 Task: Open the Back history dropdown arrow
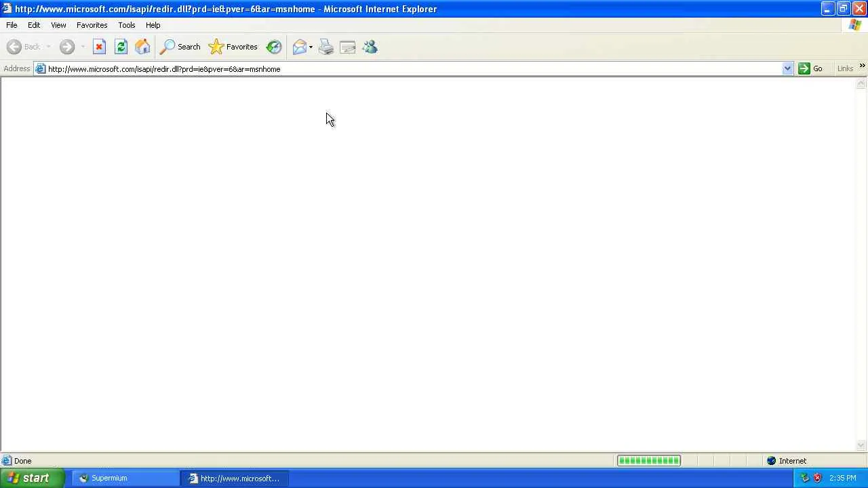[48, 47]
